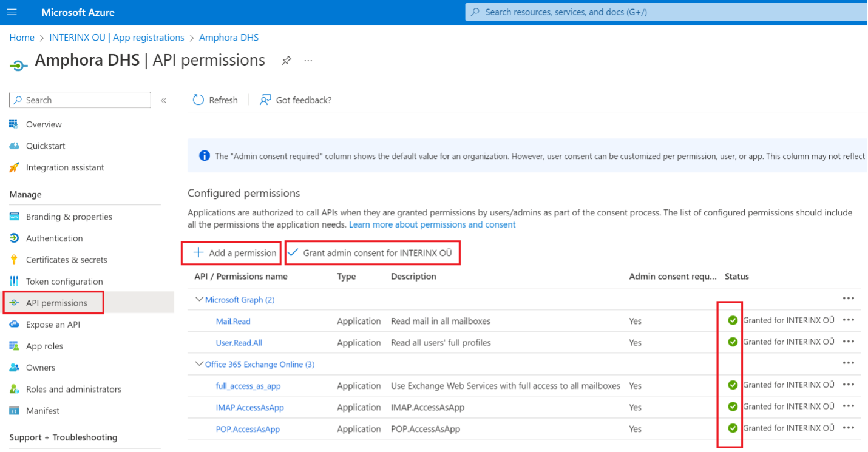868x452 pixels.
Task: Click the search magnifier icon in top bar
Action: pos(475,12)
